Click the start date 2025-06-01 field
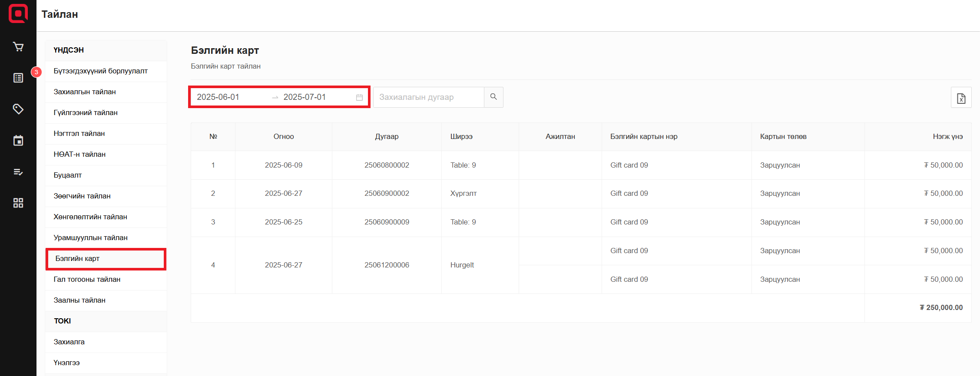 click(x=218, y=97)
